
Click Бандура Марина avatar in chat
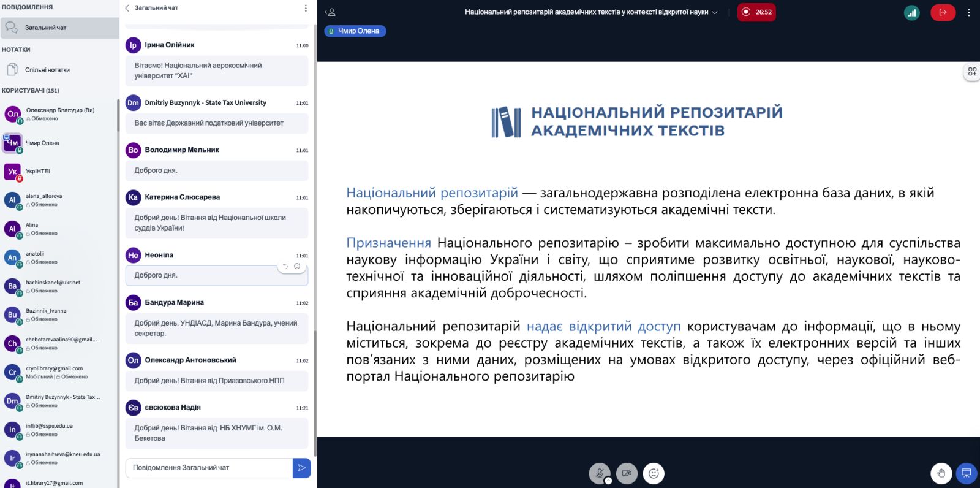point(133,302)
